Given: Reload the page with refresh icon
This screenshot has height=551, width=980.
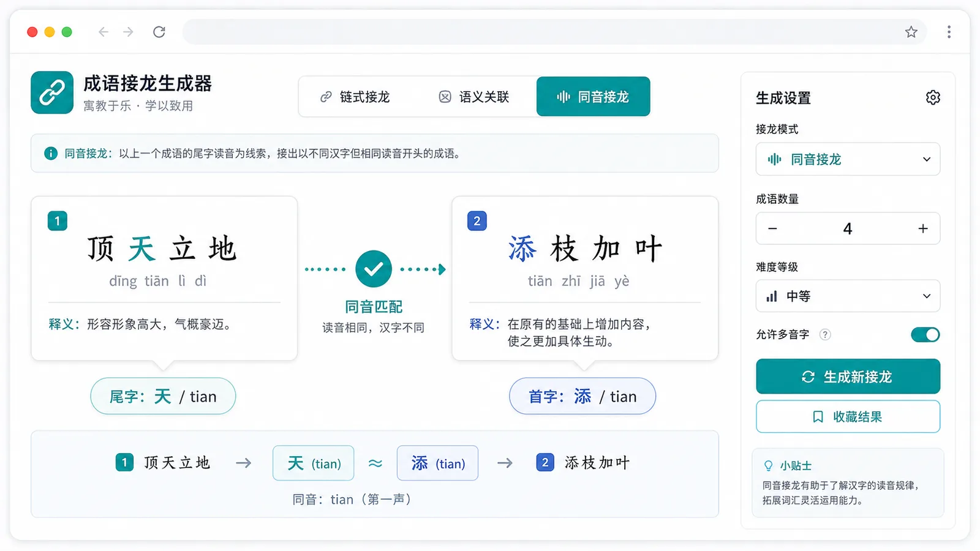Looking at the screenshot, I should click(159, 32).
